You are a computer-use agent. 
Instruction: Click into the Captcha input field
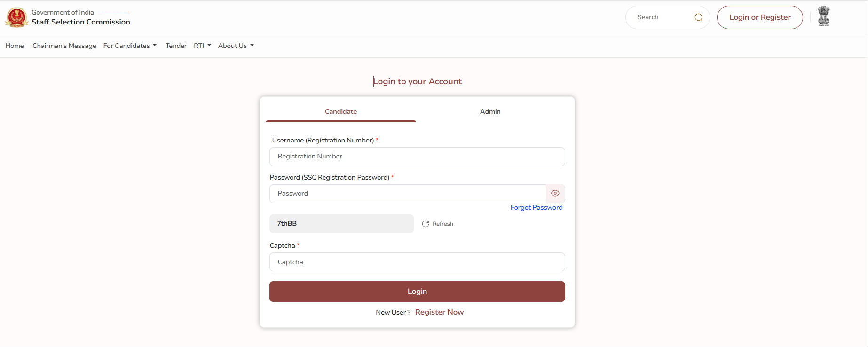click(x=417, y=262)
